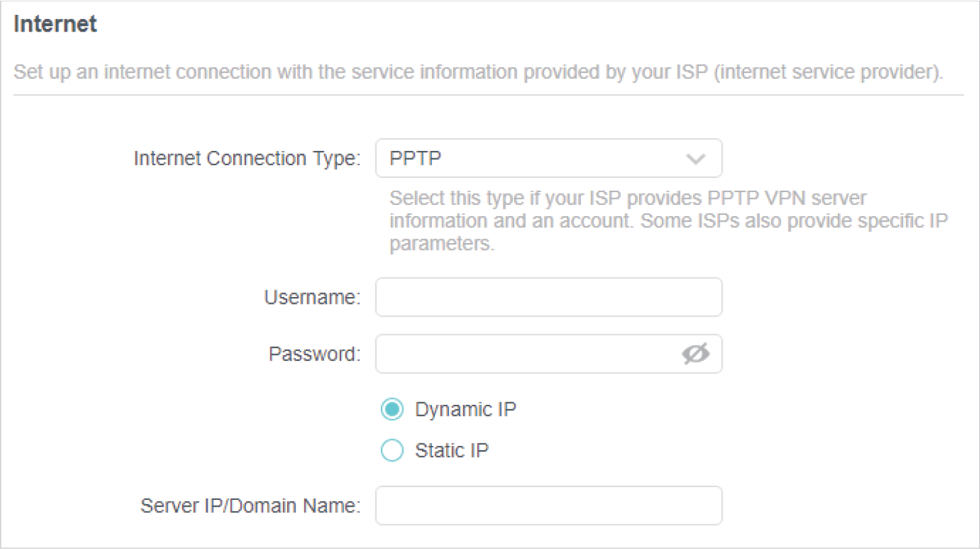The width and height of the screenshot is (980, 549).
Task: Focus the Password input field
Action: click(526, 354)
